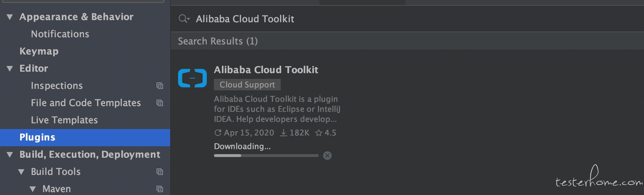Collapse the Build, Execution, Deployment section
The width and height of the screenshot is (644, 195).
point(10,155)
